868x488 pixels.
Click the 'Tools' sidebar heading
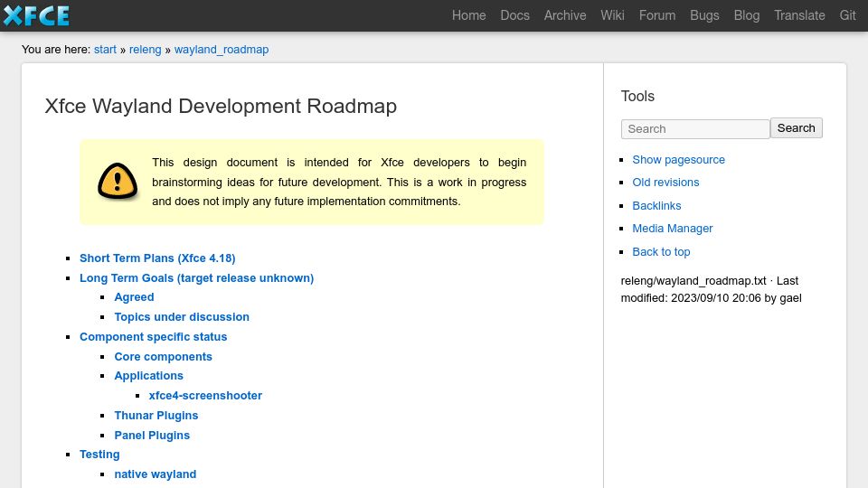(x=637, y=96)
